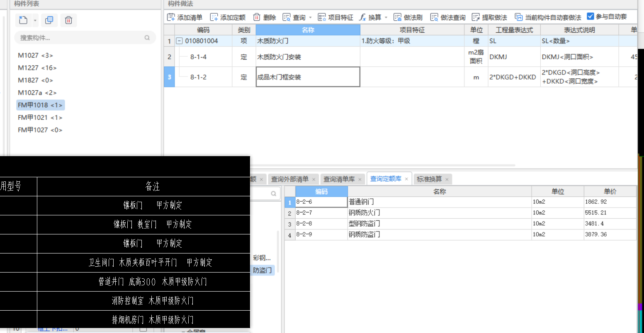
Task: Select cell 木质防火门 in row 1
Action: (x=308, y=41)
